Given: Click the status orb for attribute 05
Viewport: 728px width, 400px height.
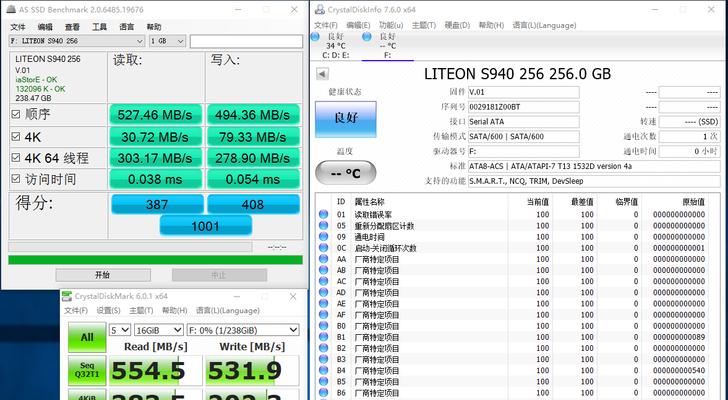Looking at the screenshot, I should point(324,226).
